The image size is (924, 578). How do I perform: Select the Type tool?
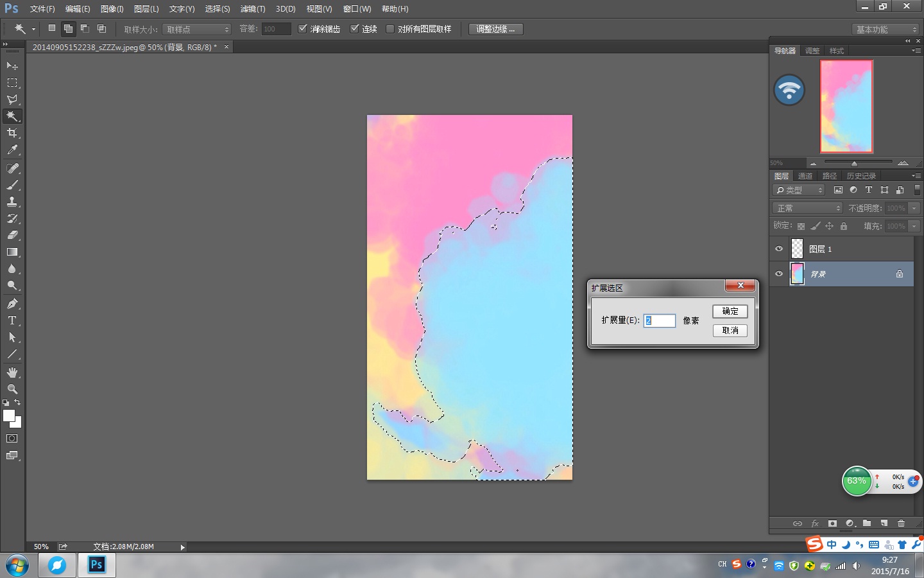click(12, 320)
